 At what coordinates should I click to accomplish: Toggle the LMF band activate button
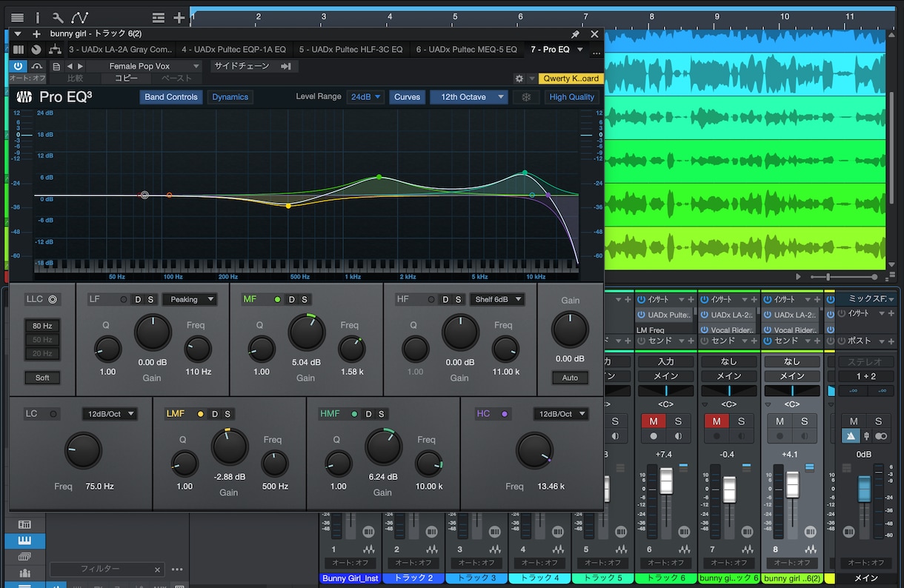(x=200, y=414)
